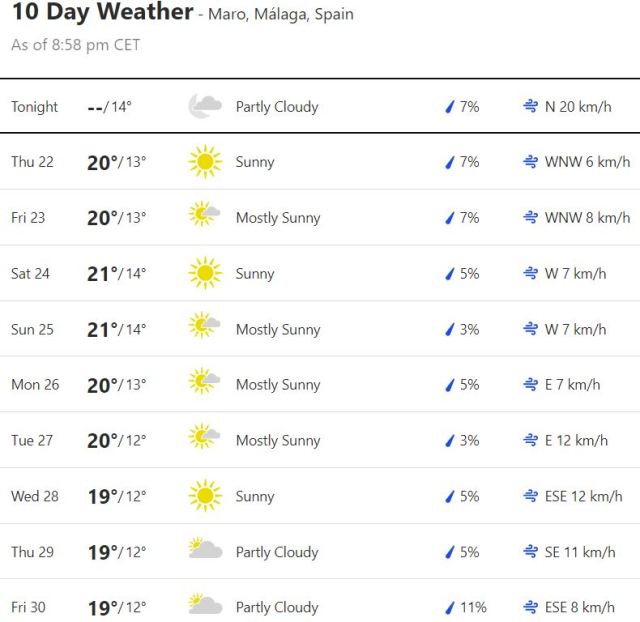
Task: Expand the Fri 30 day label
Action: click(28, 607)
